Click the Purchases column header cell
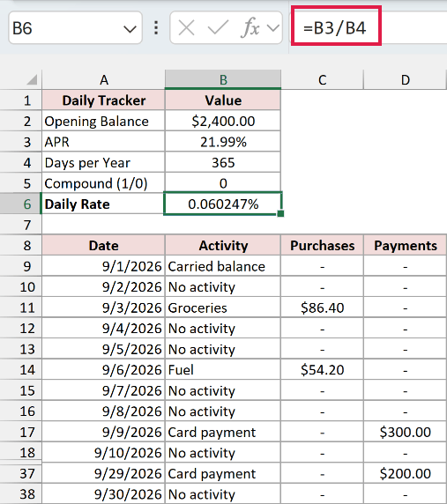This screenshot has width=447, height=504. [x=322, y=246]
